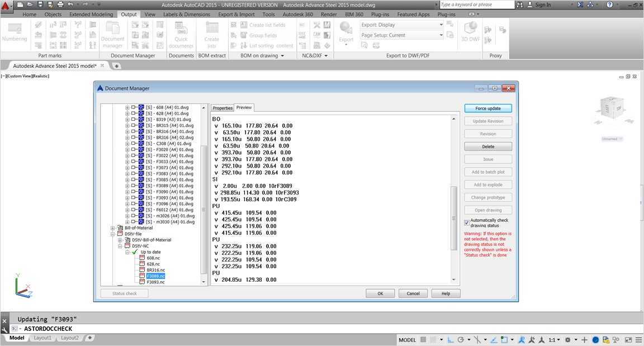This screenshot has height=346, width=644.
Task: Tick the checkbox beside 608 (A4) 01.dwg
Action: [134, 107]
